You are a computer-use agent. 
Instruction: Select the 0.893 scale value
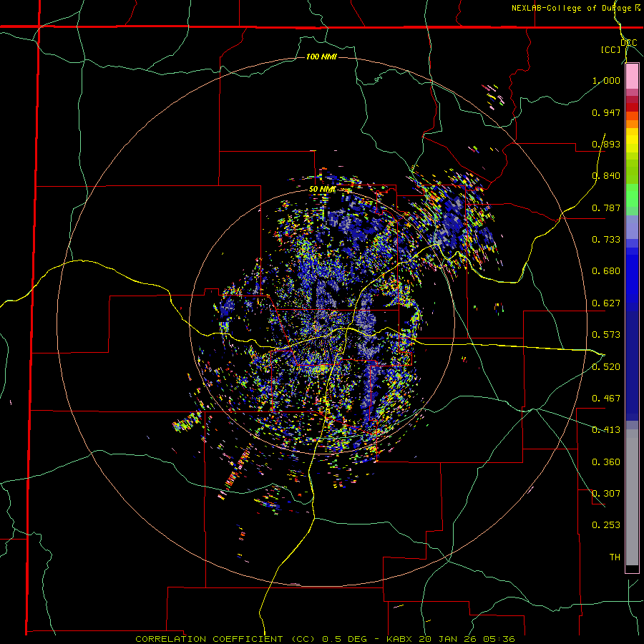[606, 144]
